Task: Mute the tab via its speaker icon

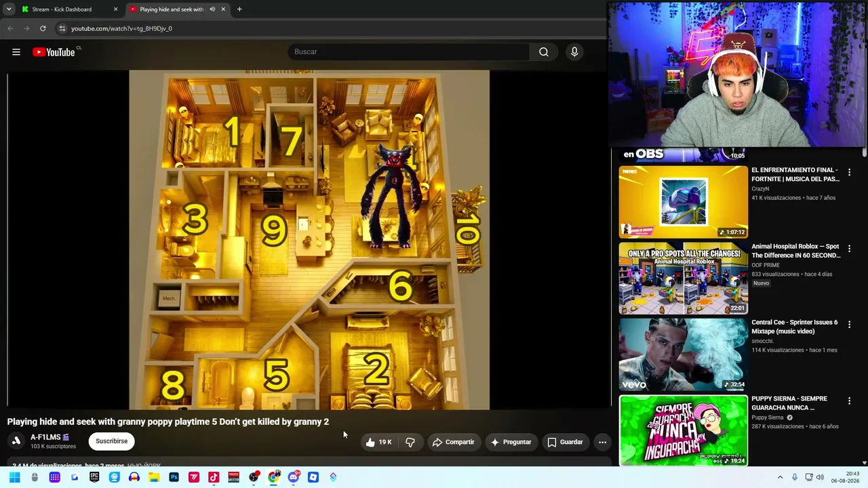Action: (212, 9)
